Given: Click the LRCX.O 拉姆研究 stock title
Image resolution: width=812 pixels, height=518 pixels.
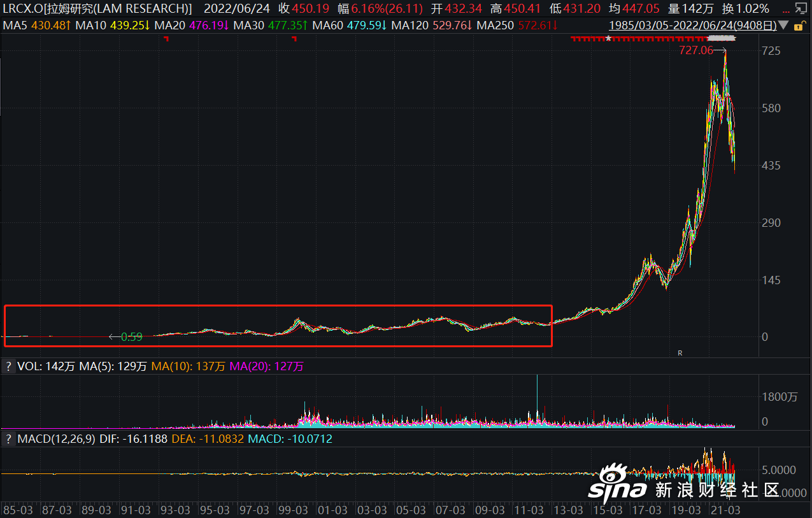Looking at the screenshot, I should point(97,9).
